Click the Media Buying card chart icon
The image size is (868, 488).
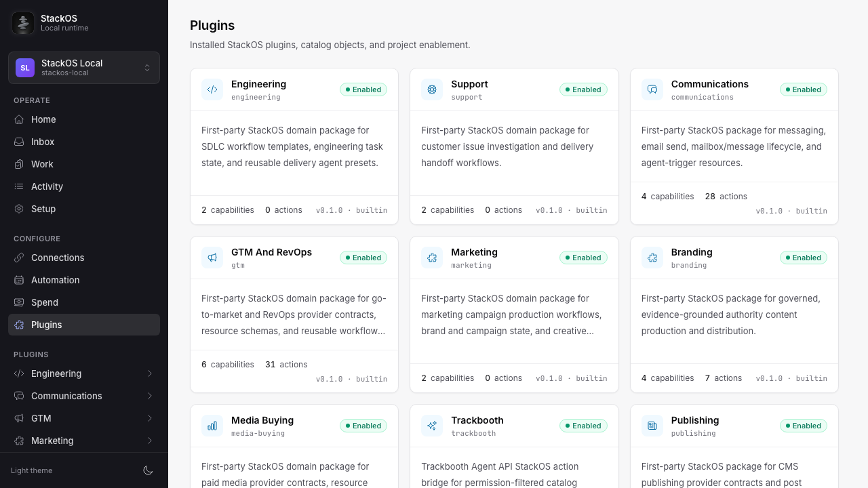pos(212,426)
